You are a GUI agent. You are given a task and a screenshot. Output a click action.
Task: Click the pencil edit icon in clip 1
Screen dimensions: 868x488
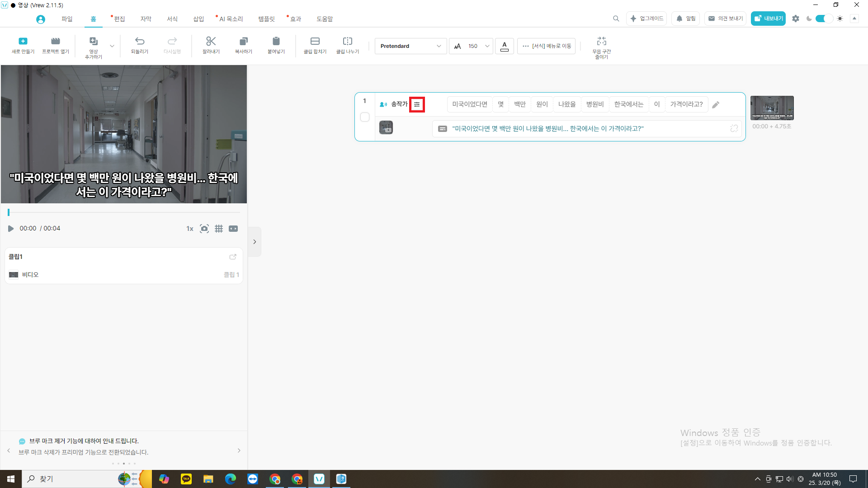[x=716, y=105]
